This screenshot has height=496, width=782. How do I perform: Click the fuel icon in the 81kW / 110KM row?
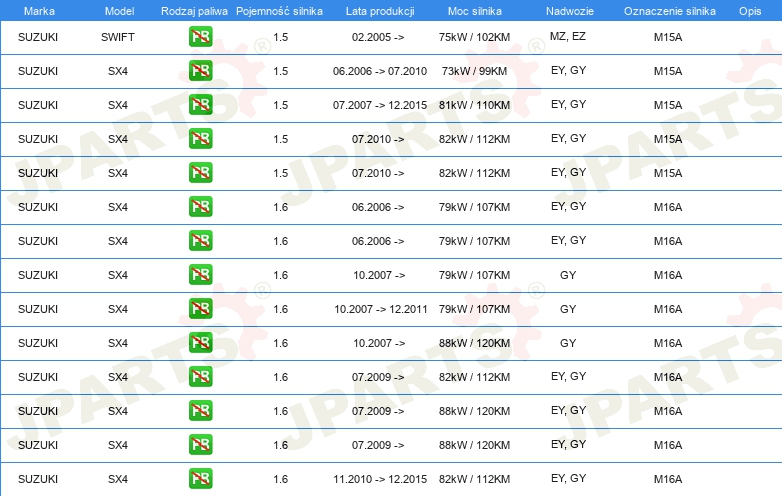200,104
